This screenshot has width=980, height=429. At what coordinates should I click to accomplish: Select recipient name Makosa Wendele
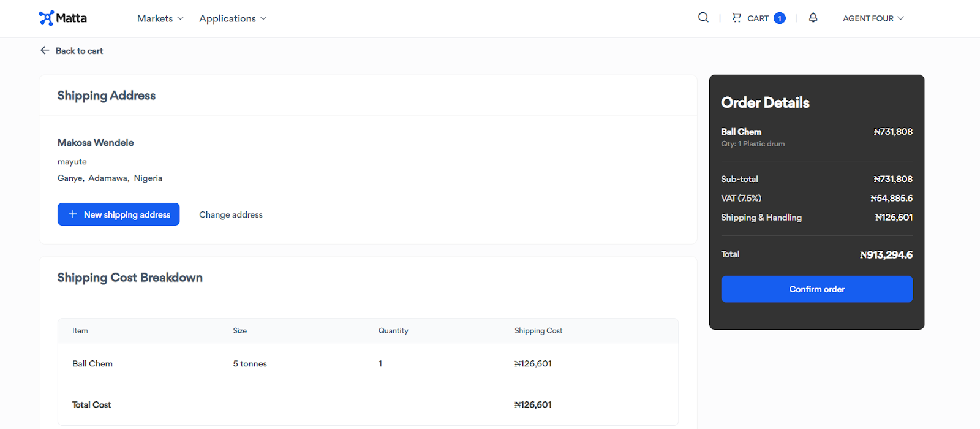point(96,142)
